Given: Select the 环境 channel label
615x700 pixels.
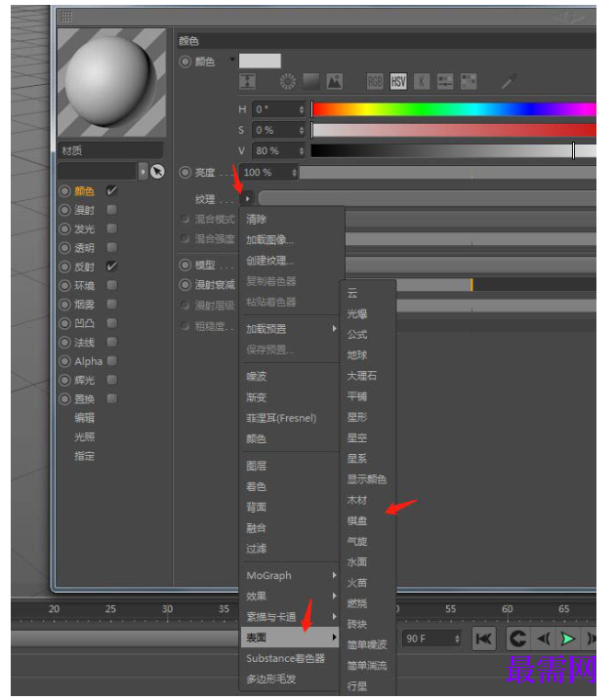Looking at the screenshot, I should pyautogui.click(x=84, y=285).
